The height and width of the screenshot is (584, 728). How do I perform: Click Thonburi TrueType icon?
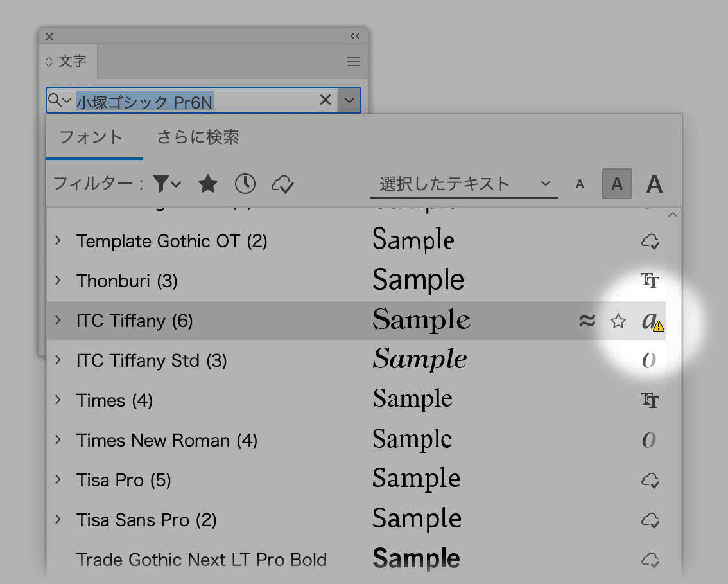[x=650, y=281]
